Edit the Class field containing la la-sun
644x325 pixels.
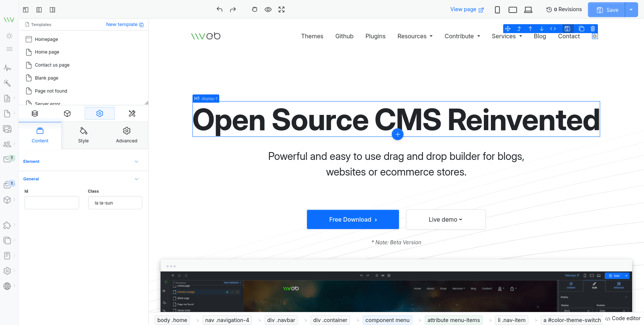click(x=115, y=203)
